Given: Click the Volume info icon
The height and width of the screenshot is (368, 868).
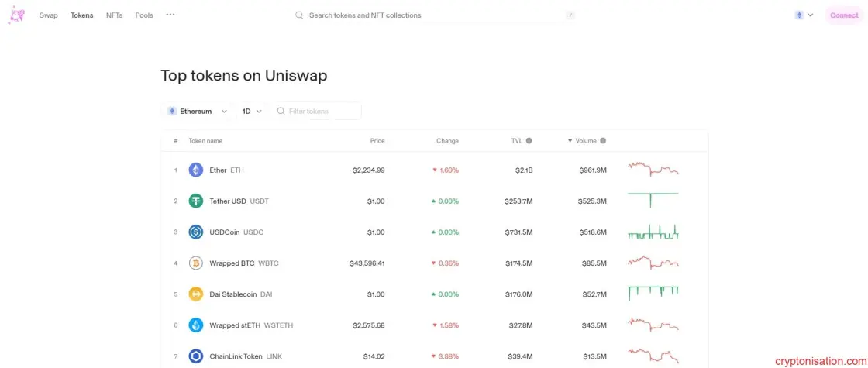Looking at the screenshot, I should pyautogui.click(x=603, y=140).
